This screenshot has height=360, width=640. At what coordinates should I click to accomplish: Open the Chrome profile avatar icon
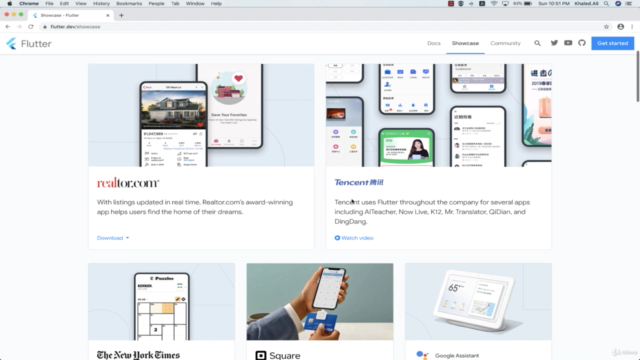click(620, 27)
